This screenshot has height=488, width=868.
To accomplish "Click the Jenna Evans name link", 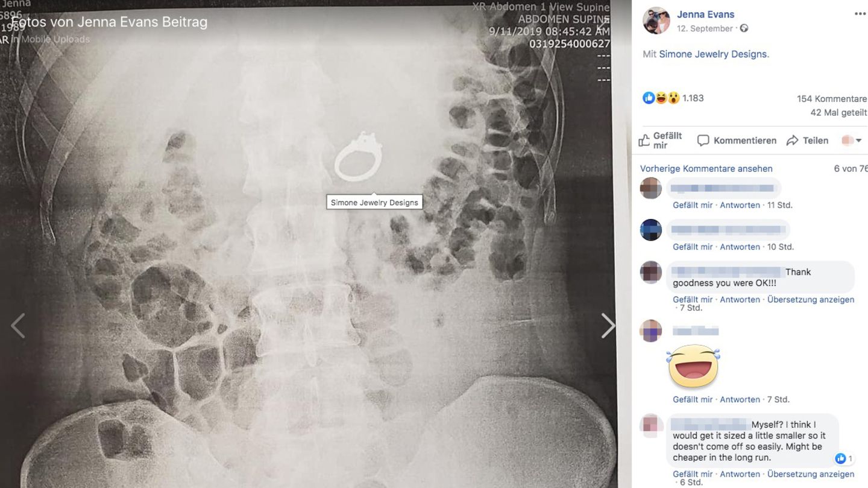I will [705, 14].
